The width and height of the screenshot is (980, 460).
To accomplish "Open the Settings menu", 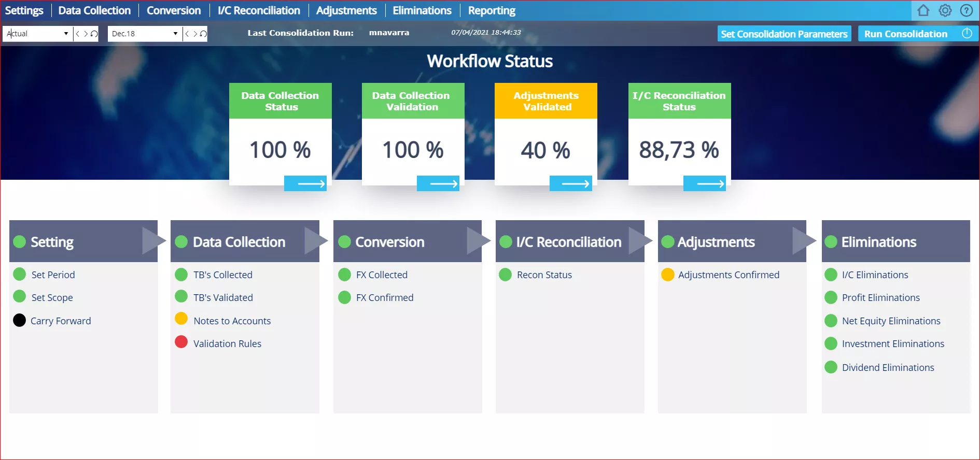I will pos(24,10).
